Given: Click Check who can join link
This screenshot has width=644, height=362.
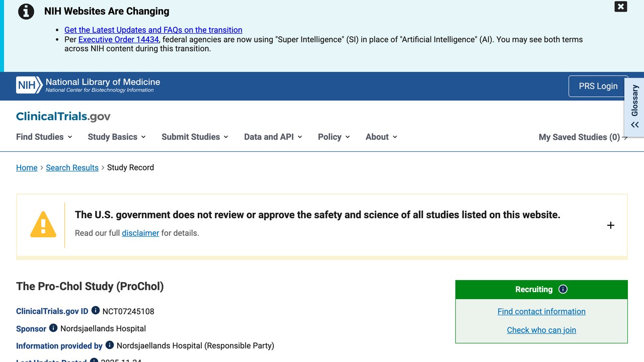Looking at the screenshot, I should [x=541, y=330].
